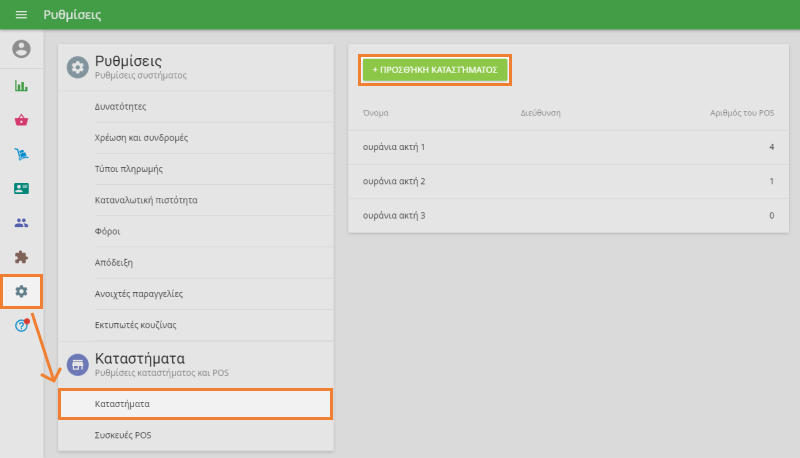
Task: Open the Integrations puzzle piece icon
Action: tap(21, 257)
